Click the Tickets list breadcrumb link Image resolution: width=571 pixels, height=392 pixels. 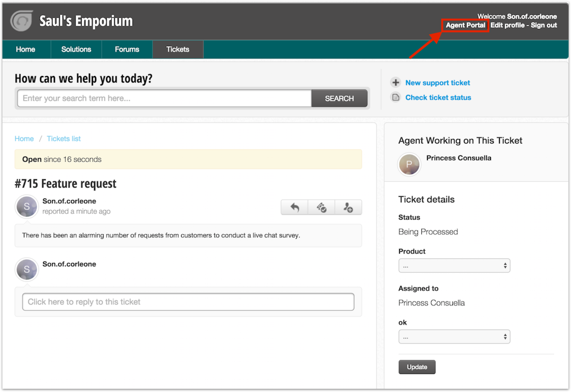64,139
